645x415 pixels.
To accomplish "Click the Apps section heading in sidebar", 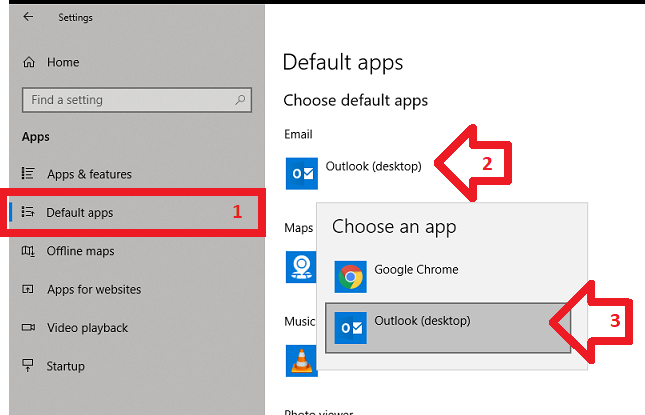I will tap(36, 137).
